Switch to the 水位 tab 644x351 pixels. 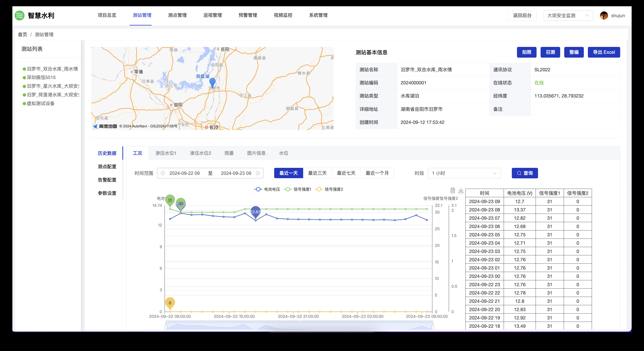pos(283,153)
